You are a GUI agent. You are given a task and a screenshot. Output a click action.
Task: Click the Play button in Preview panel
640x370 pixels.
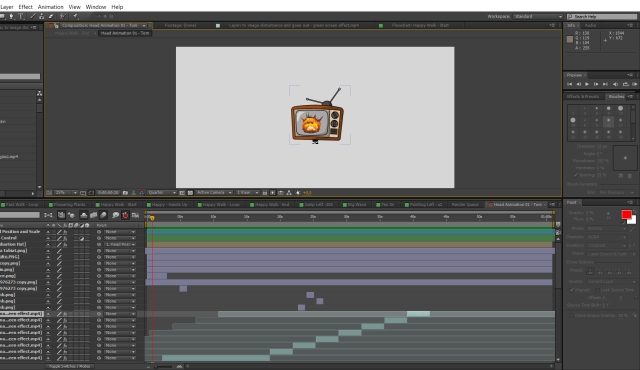tap(587, 84)
